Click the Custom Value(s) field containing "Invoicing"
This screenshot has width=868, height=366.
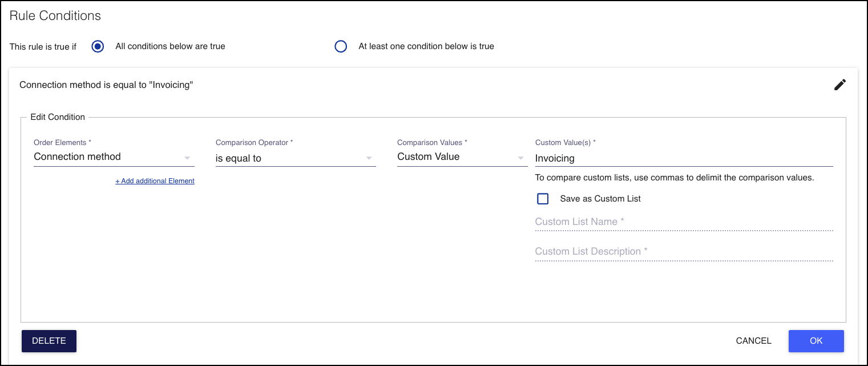coord(683,158)
